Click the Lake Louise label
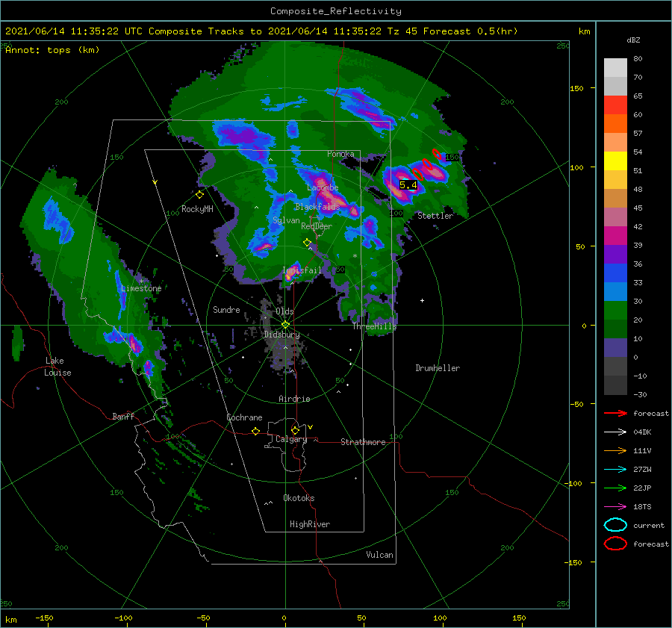The image size is (672, 628). point(57,367)
